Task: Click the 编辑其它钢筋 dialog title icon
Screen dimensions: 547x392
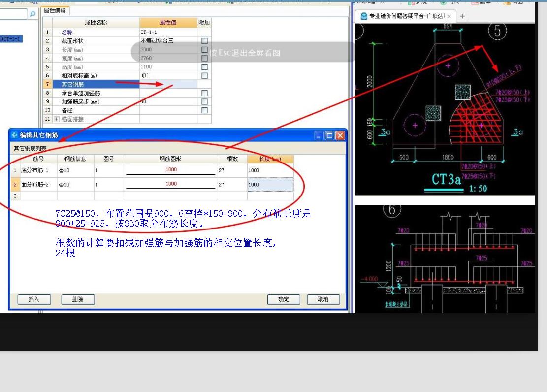Action: click(x=14, y=135)
